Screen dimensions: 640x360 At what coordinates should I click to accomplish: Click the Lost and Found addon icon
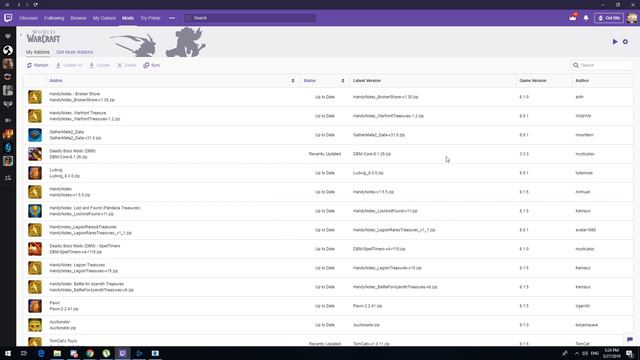tap(35, 211)
